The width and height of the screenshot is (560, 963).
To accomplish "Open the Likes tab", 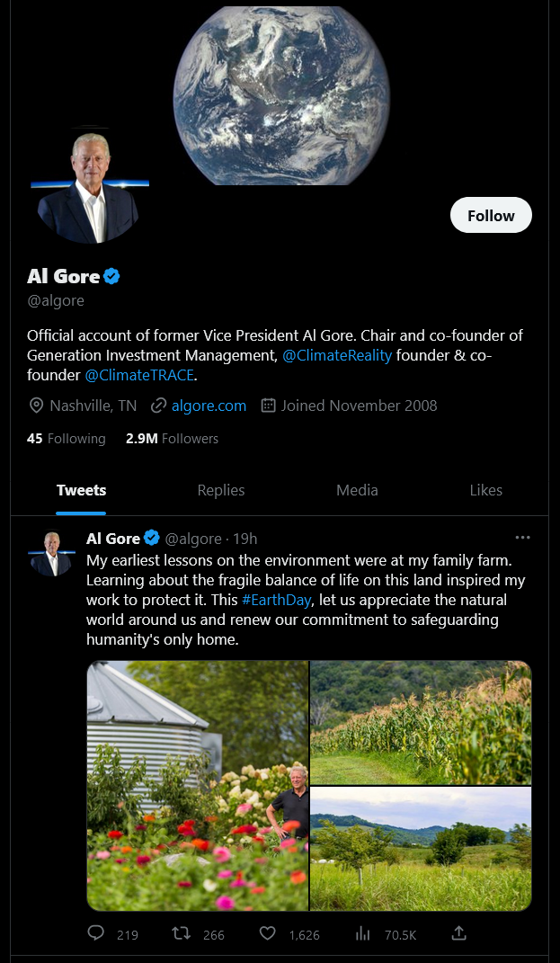I will point(485,490).
